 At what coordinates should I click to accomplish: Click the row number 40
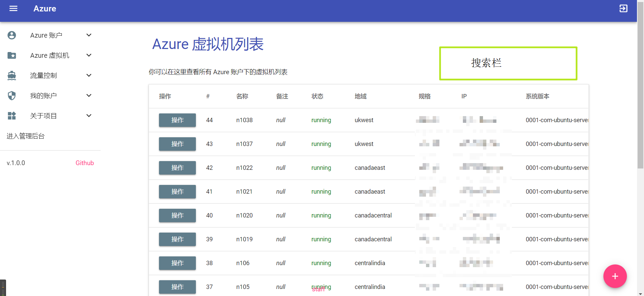(x=209, y=215)
